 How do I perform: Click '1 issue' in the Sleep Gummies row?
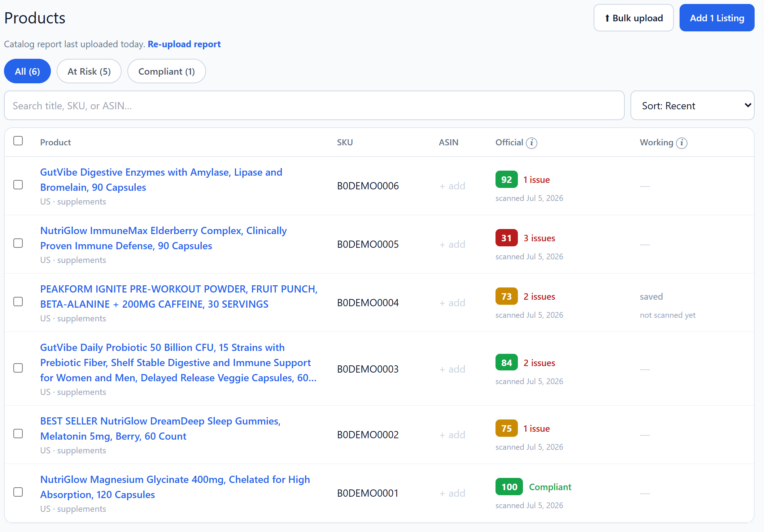(x=537, y=428)
